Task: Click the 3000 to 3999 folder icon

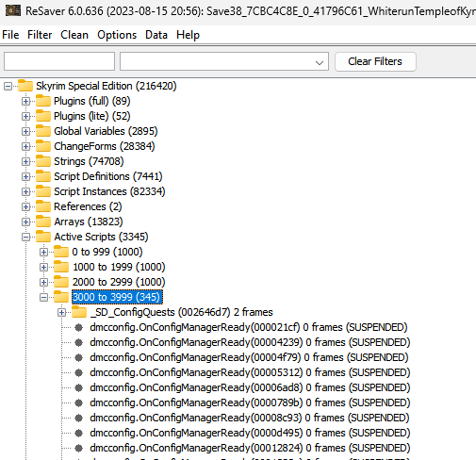Action: [61, 297]
